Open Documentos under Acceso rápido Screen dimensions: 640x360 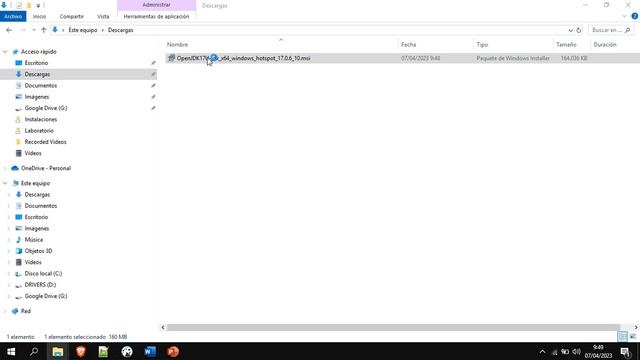point(40,86)
